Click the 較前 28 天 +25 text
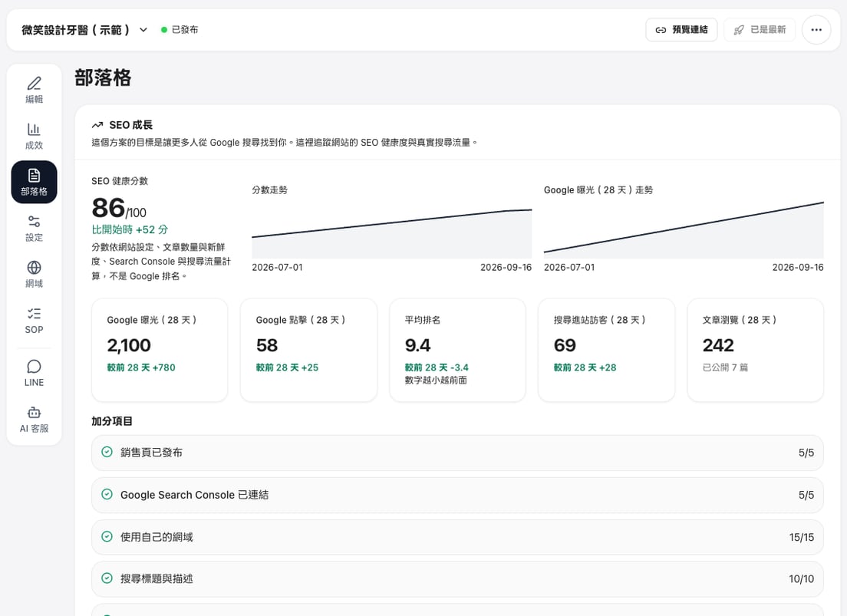Screen dimensions: 847x616 pos(287,367)
